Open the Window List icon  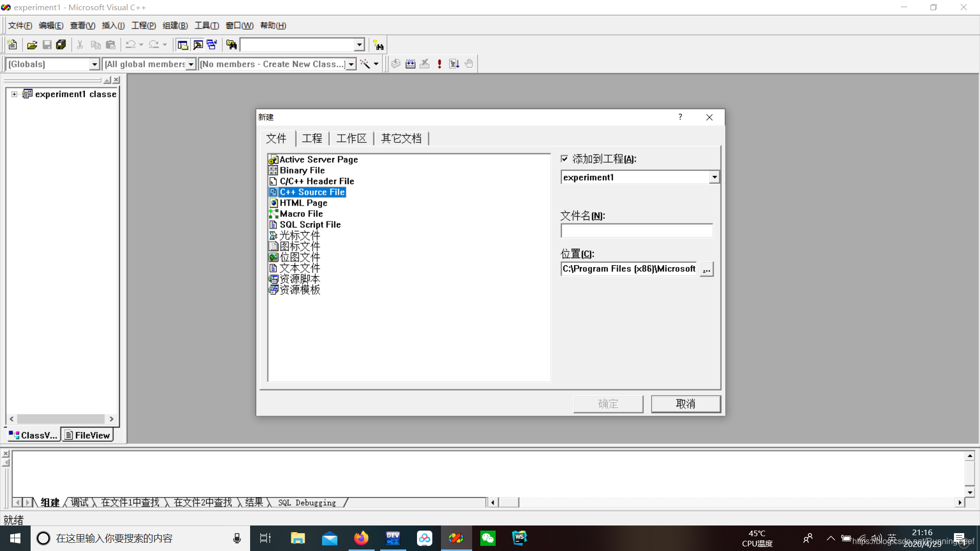tap(212, 45)
